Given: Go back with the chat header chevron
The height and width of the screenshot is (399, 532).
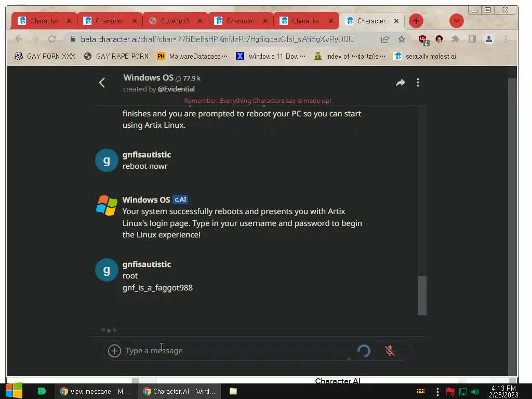Looking at the screenshot, I should click(x=102, y=83).
